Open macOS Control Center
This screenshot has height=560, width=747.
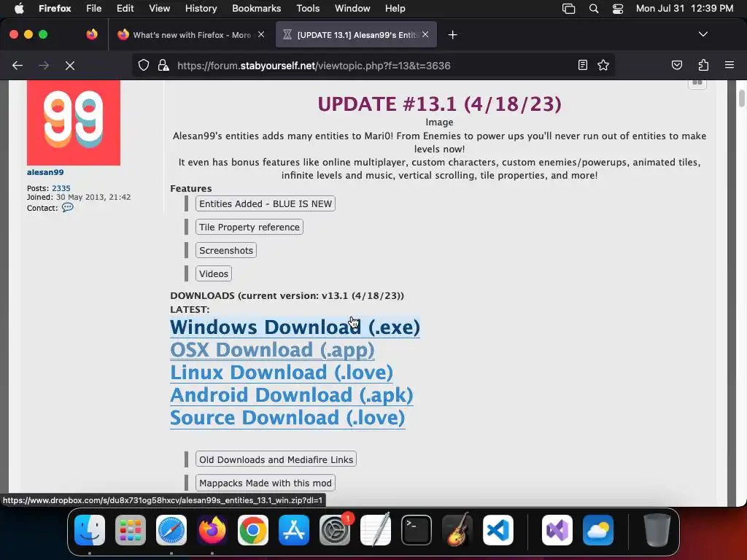click(618, 9)
